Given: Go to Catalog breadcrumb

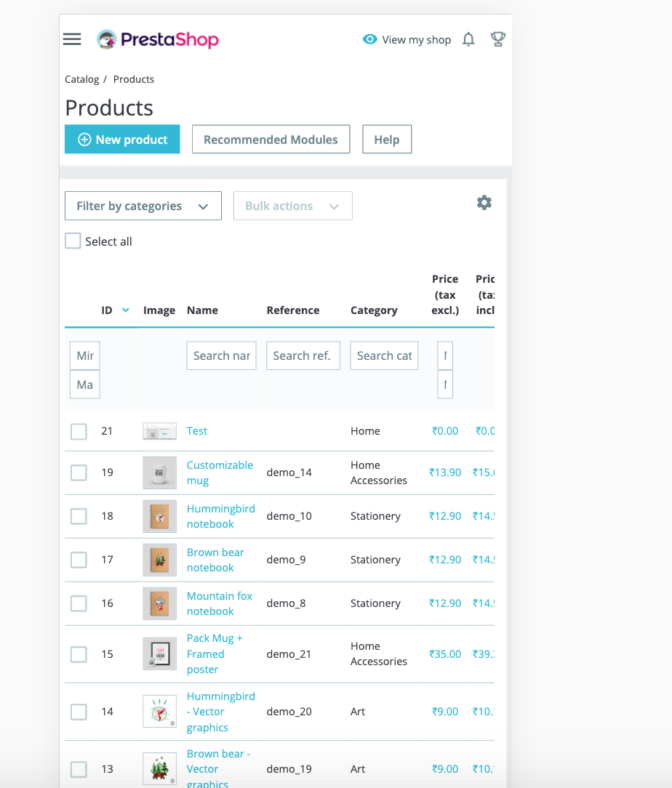Looking at the screenshot, I should pyautogui.click(x=81, y=79).
